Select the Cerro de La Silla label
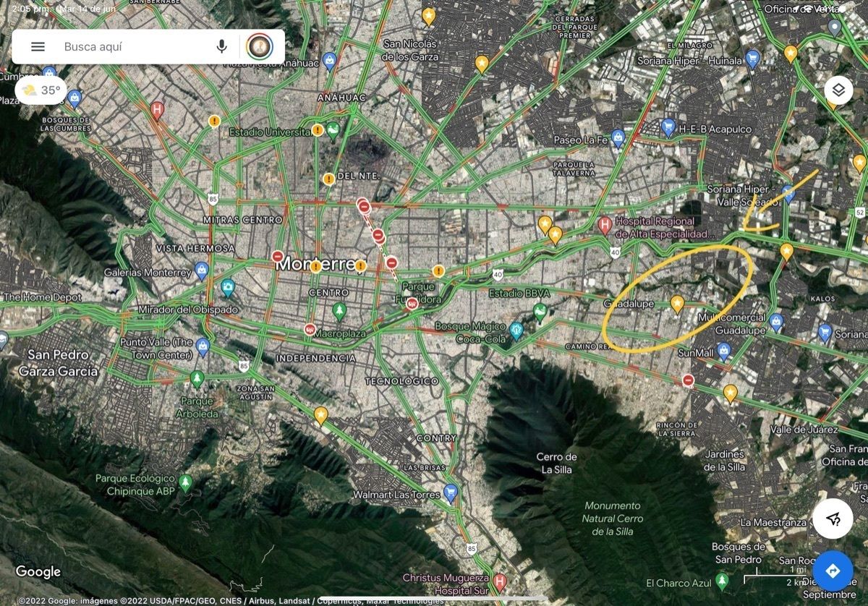 coord(557,463)
